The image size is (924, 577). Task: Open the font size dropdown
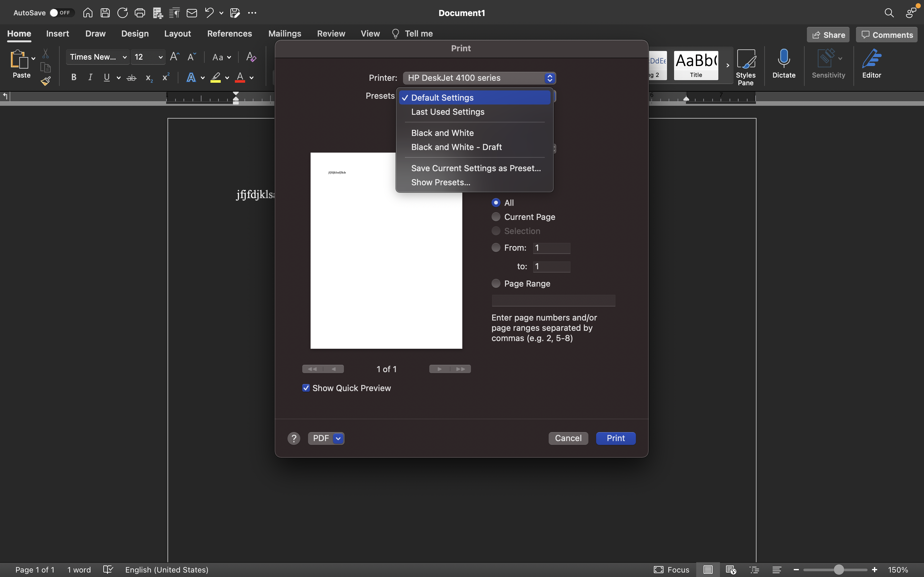click(160, 57)
